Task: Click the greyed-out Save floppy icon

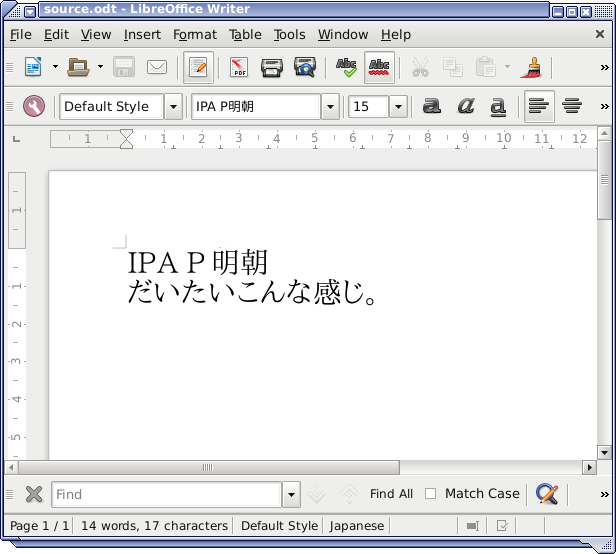Action: [x=124, y=67]
